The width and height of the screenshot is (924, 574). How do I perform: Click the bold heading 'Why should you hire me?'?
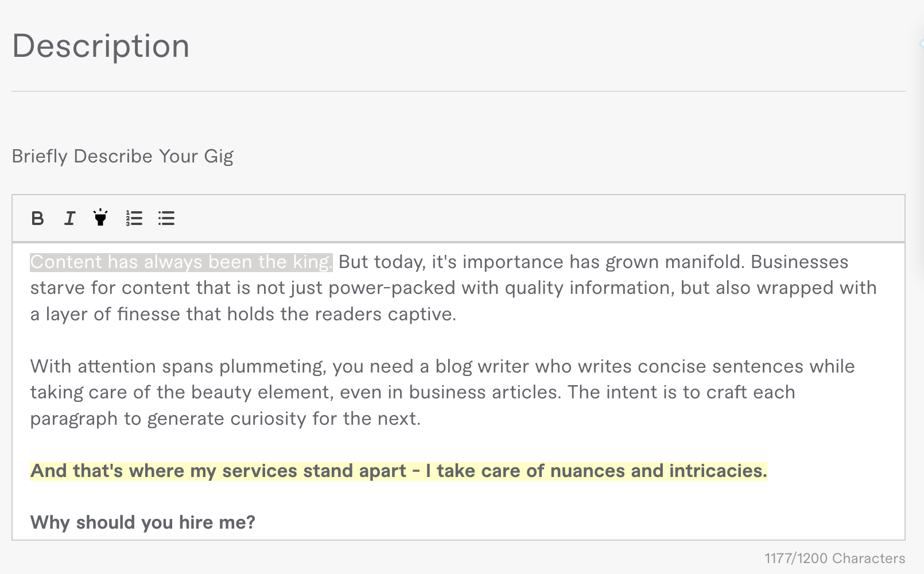pyautogui.click(x=143, y=522)
